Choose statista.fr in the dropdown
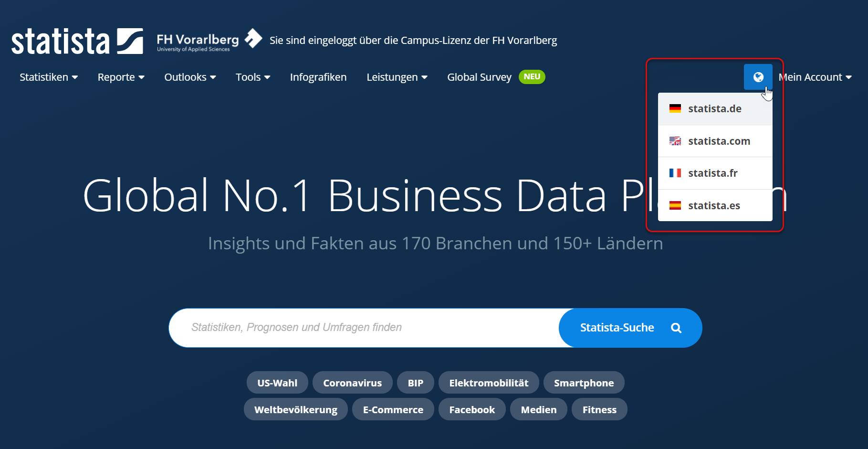This screenshot has width=868, height=449. click(715, 173)
